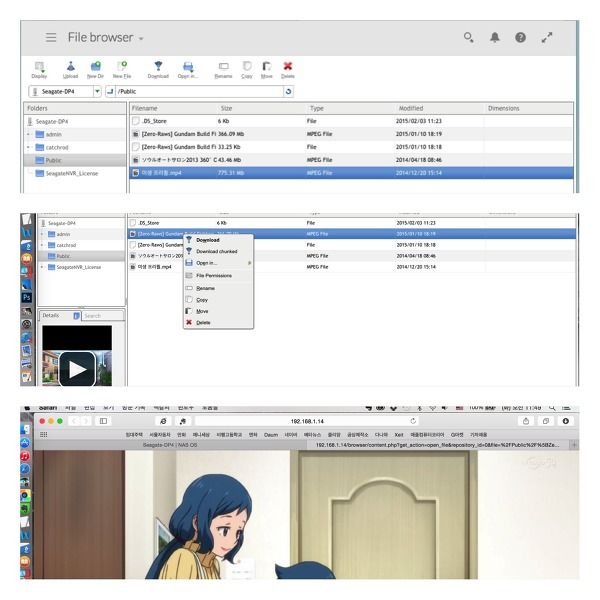Screen dimensions: 600x600
Task: Open the notifications bell icon
Action: (495, 37)
